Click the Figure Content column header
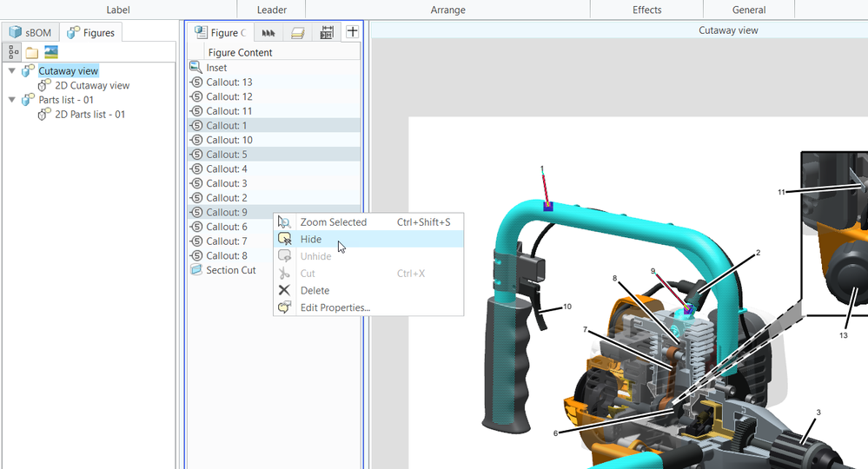The image size is (868, 469). click(240, 52)
